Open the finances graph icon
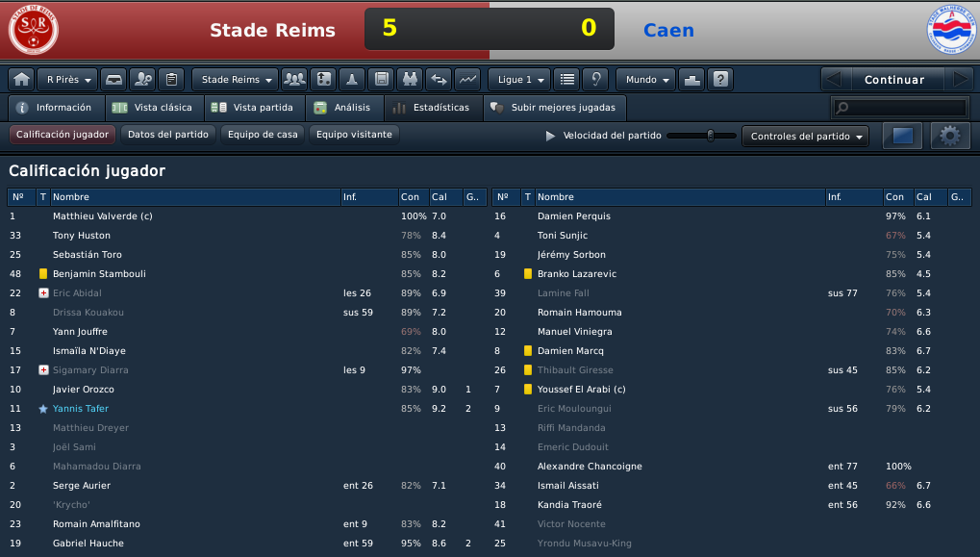Viewport: 980px width, 557px height. (467, 80)
